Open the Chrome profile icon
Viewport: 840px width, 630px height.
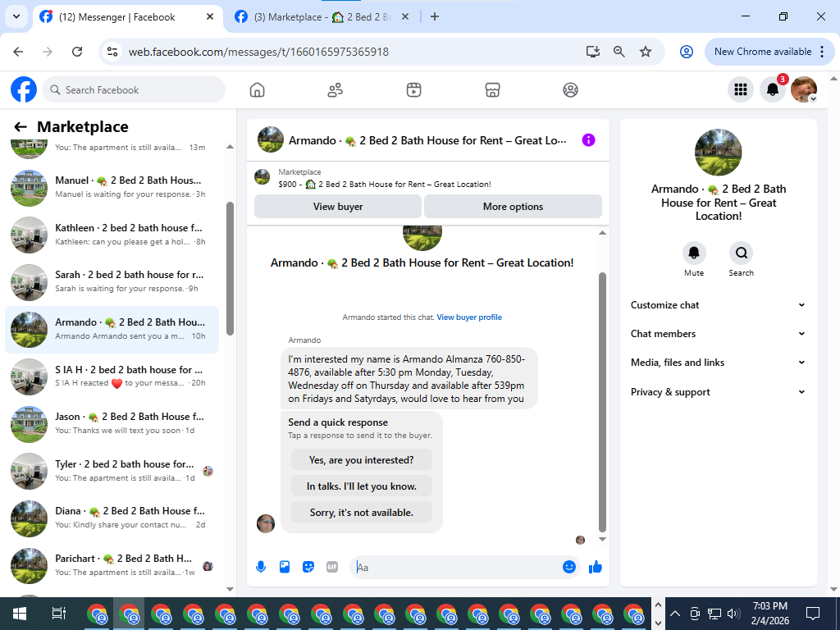pos(687,52)
